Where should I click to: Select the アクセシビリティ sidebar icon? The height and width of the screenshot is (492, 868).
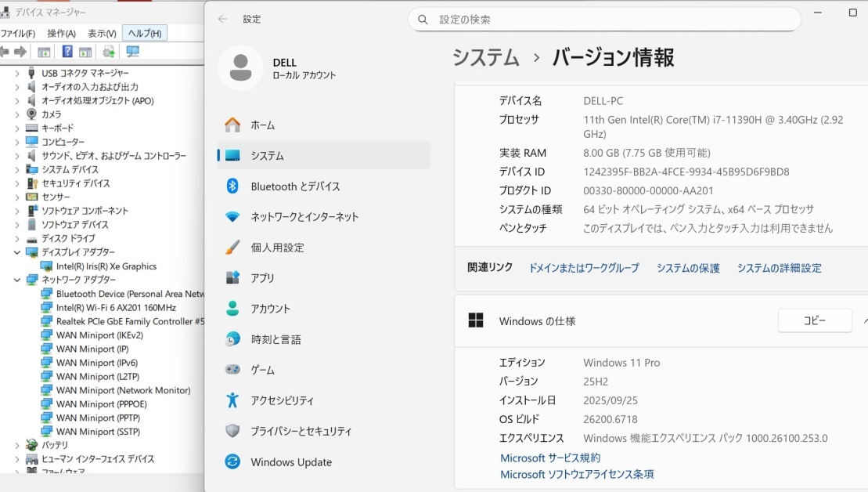click(x=232, y=400)
